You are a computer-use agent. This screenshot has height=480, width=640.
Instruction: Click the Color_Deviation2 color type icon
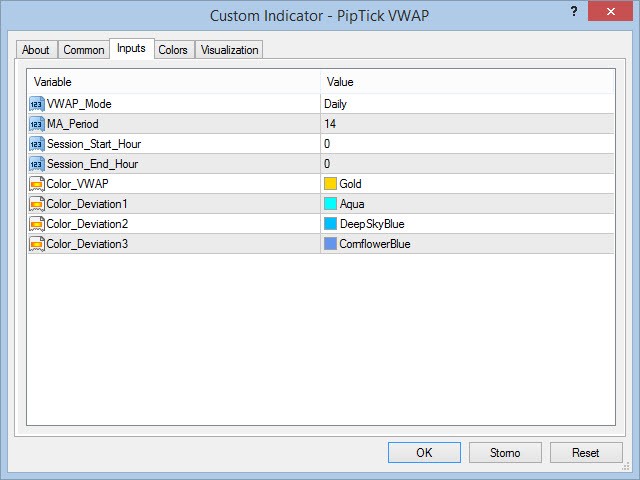point(37,224)
